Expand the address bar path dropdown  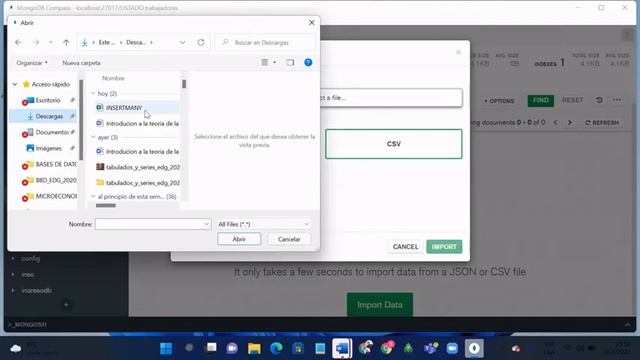(182, 42)
